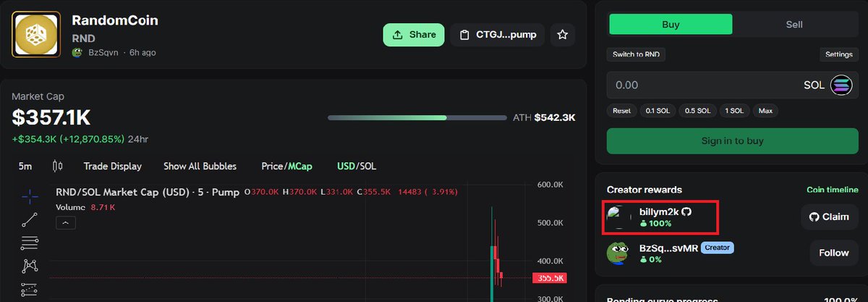This screenshot has height=302, width=868.
Task: Open creator BzSqvn profile link
Action: (x=103, y=53)
